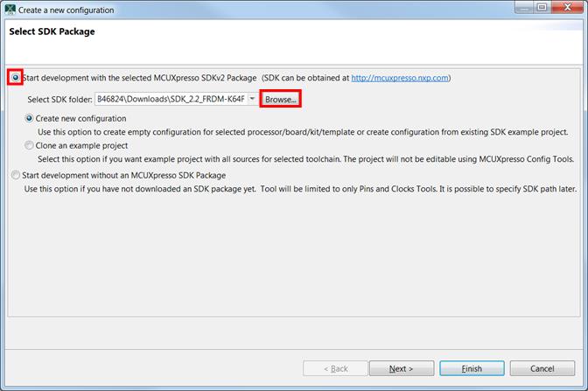Image resolution: width=588 pixels, height=391 pixels.
Task: Click the window title bar text
Action: coord(66,10)
